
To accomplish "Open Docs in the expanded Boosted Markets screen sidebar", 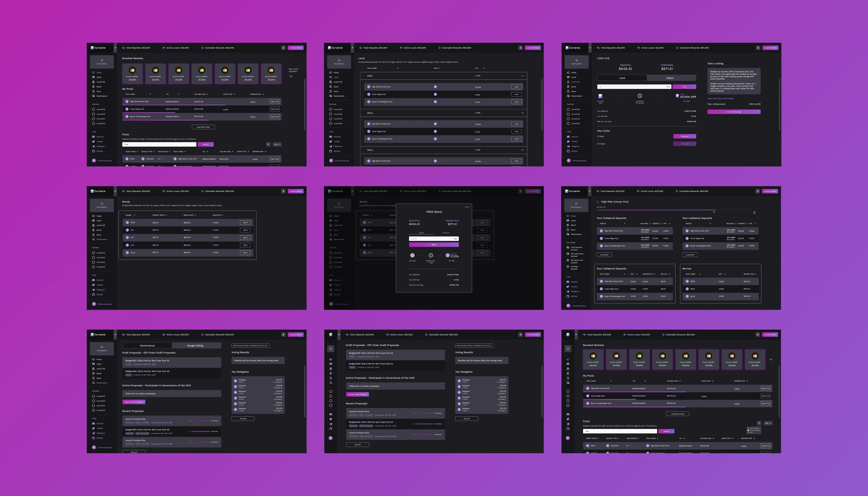I will (96, 91).
